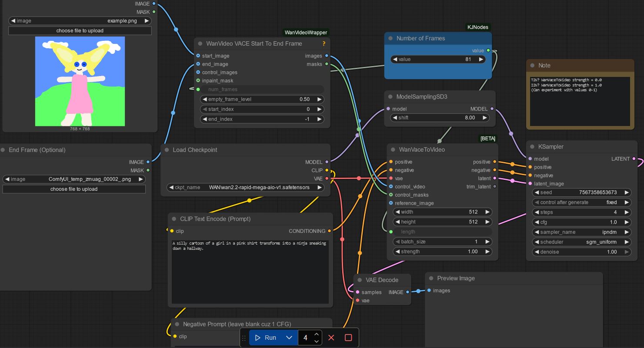The height and width of the screenshot is (348, 644).
Task: Collapse the Number of Frames node
Action: click(390, 38)
